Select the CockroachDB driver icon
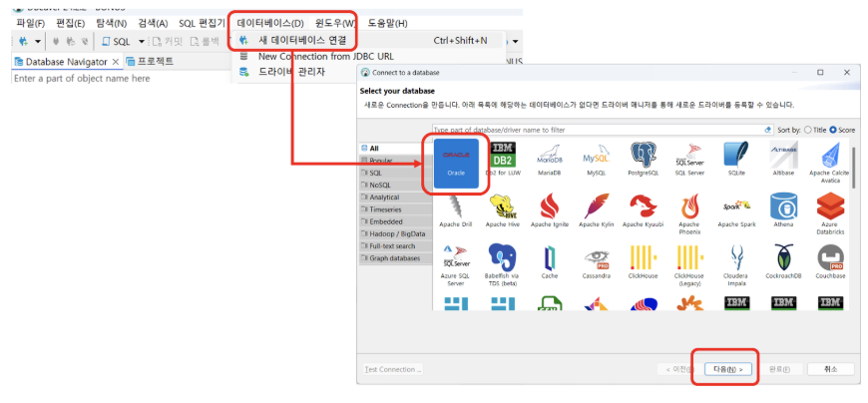The height and width of the screenshot is (403, 868). (783, 262)
